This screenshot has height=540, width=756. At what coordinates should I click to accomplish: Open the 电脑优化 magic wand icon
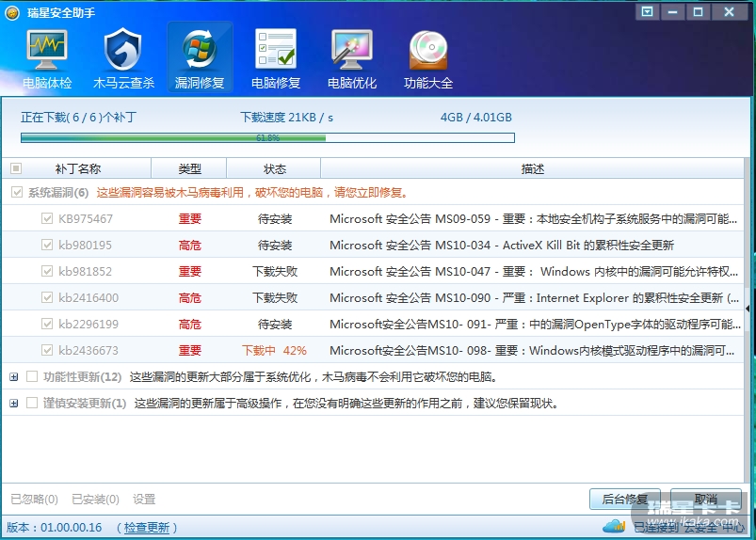(351, 50)
